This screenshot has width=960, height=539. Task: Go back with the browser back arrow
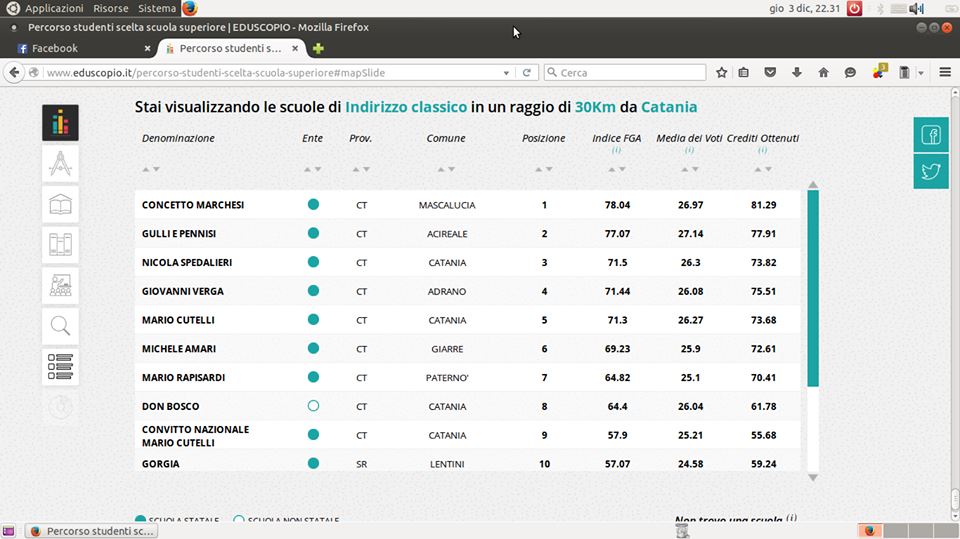pos(14,72)
